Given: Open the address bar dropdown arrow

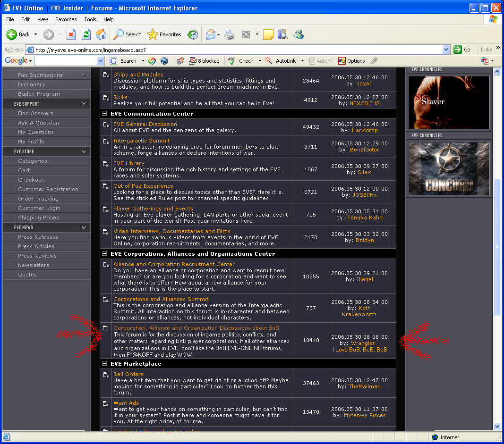Looking at the screenshot, I should pyautogui.click(x=446, y=50).
